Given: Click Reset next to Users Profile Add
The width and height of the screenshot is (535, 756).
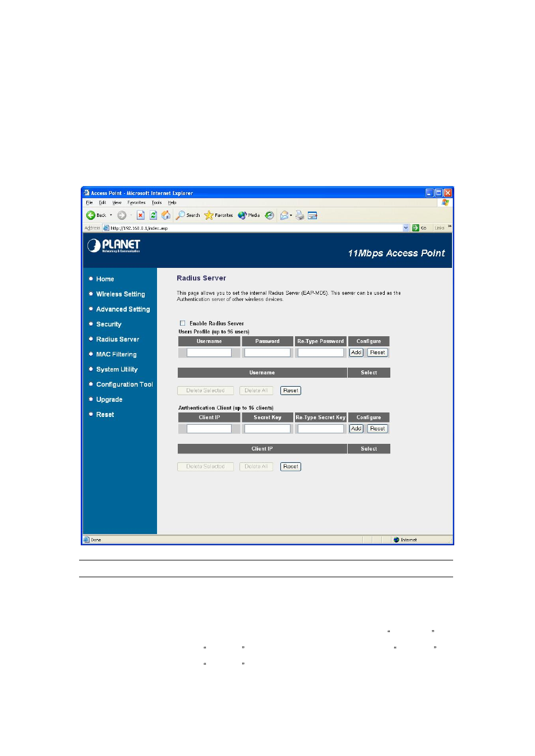Looking at the screenshot, I should pyautogui.click(x=377, y=353).
